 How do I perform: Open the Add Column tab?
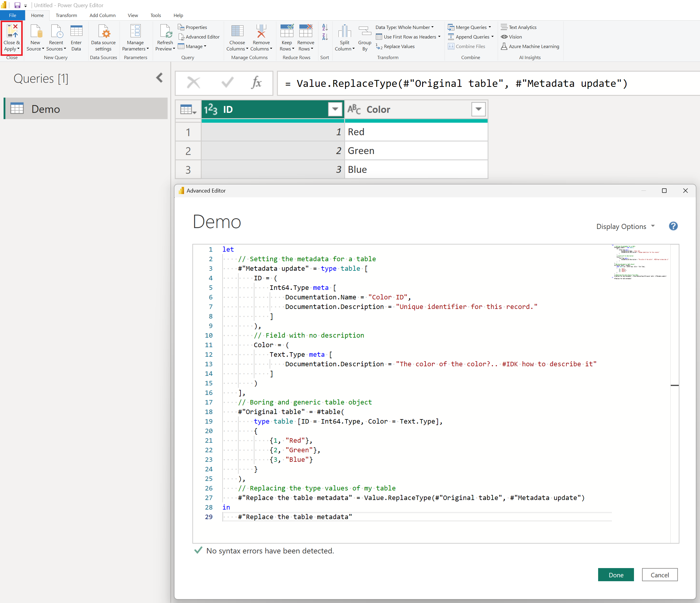pos(102,16)
